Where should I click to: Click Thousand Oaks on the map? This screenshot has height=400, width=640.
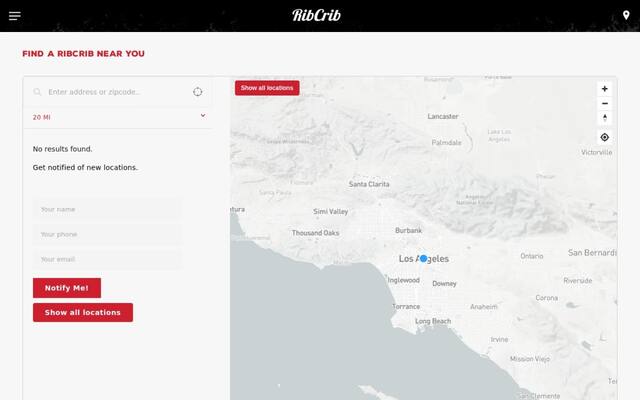point(316,233)
